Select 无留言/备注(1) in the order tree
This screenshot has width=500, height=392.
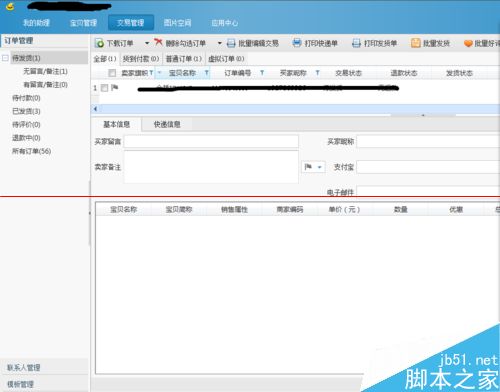tap(45, 71)
